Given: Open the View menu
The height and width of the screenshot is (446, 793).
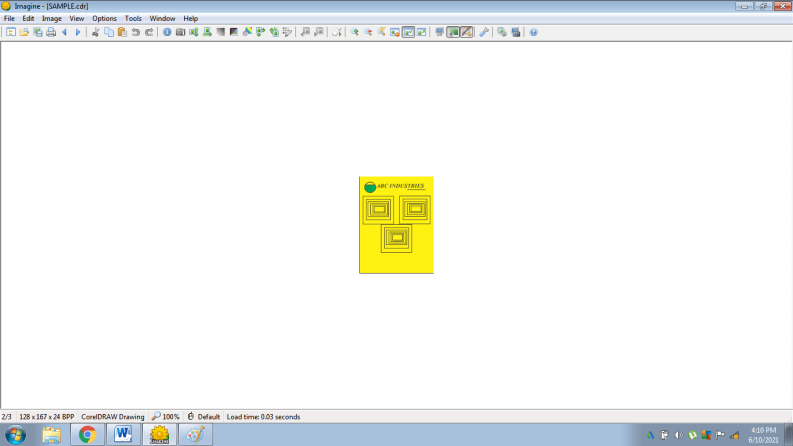Looking at the screenshot, I should click(76, 19).
